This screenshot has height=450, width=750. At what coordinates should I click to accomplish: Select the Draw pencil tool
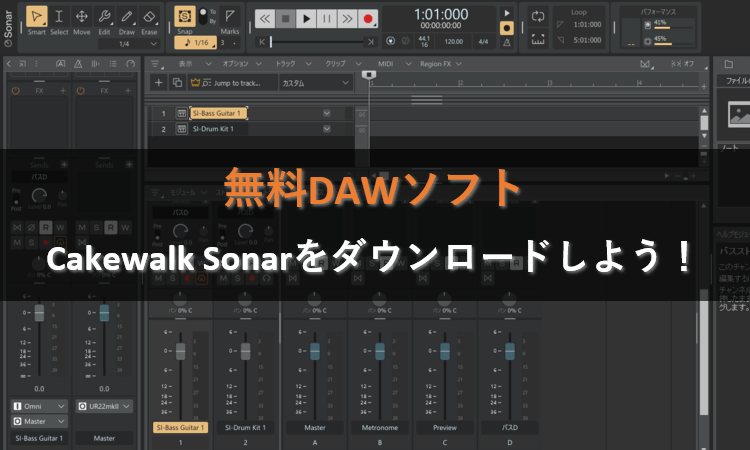pos(127,17)
